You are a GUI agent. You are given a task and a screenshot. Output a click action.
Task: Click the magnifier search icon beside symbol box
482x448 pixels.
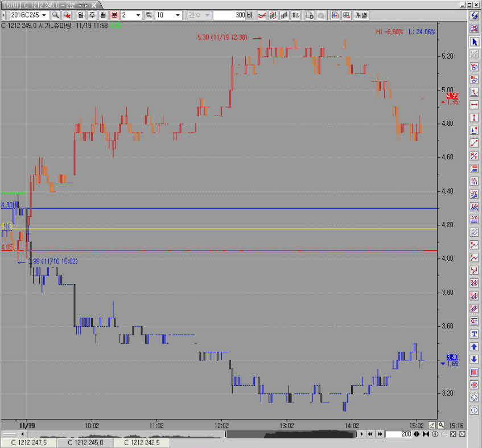click(56, 15)
